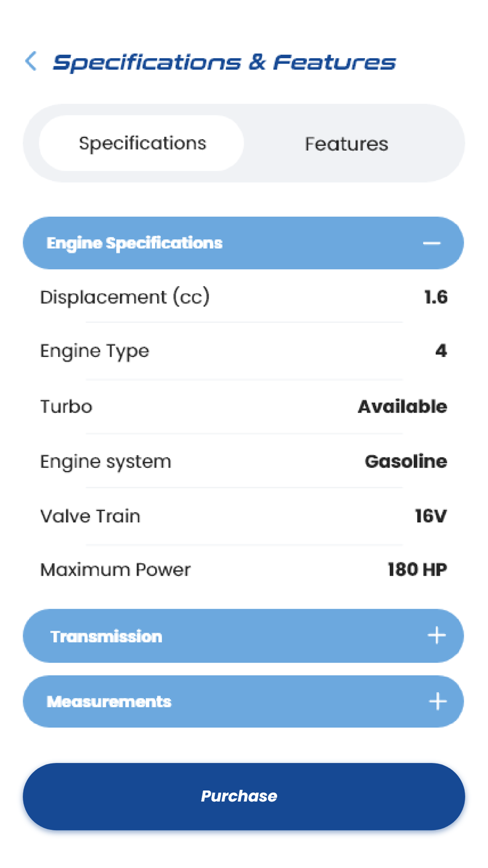The width and height of the screenshot is (488, 868).
Task: Click the 16V valve train value
Action: pyautogui.click(x=431, y=517)
